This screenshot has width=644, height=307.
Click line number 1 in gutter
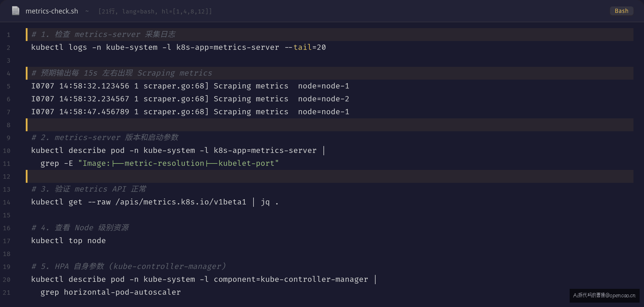pyautogui.click(x=8, y=35)
